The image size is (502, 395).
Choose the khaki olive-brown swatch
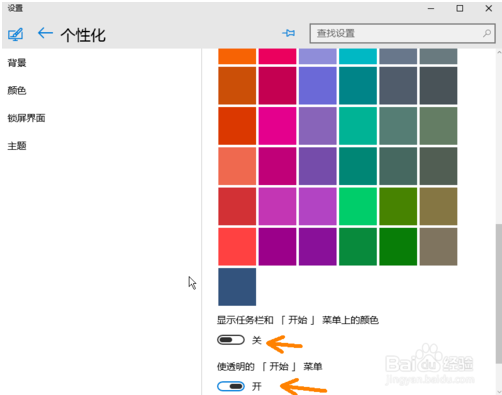coord(438,206)
